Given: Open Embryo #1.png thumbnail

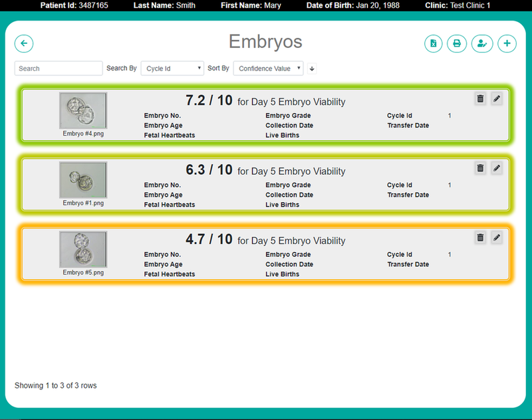Looking at the screenshot, I should click(x=83, y=179).
